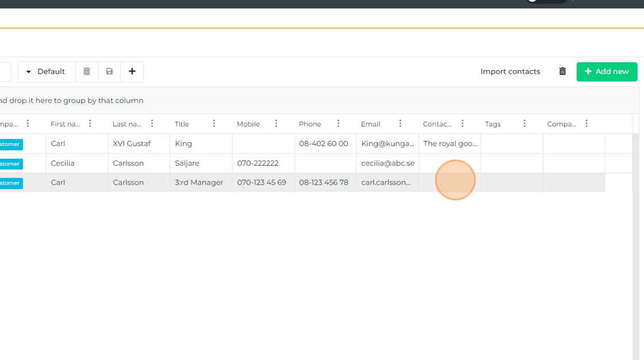Open Contact column options menu
Screen dimensions: 644x360
coord(462,124)
